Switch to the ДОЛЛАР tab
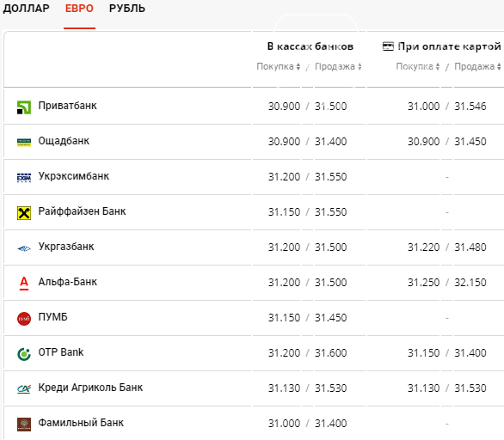 [26, 9]
